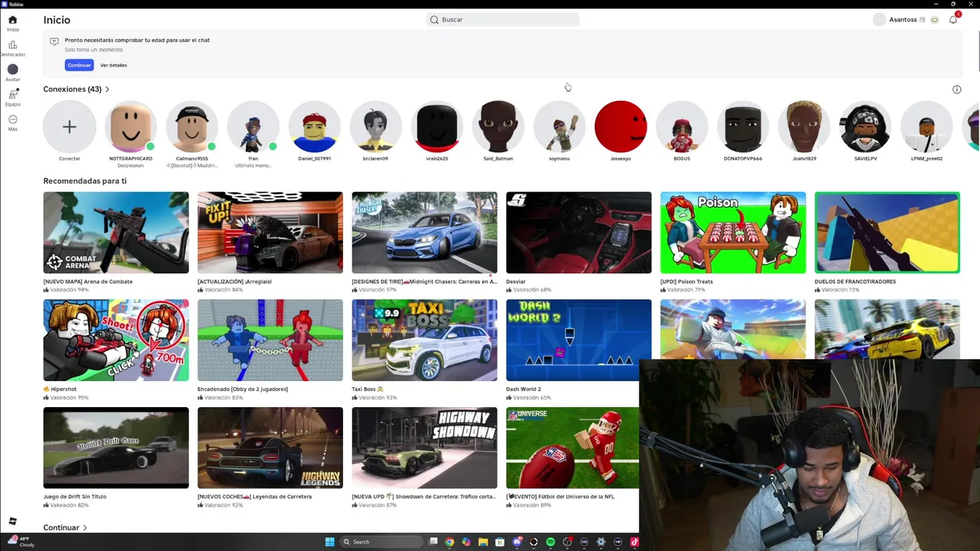Open ¡Arréglalo! Fix It Up thumbnail

(x=270, y=233)
